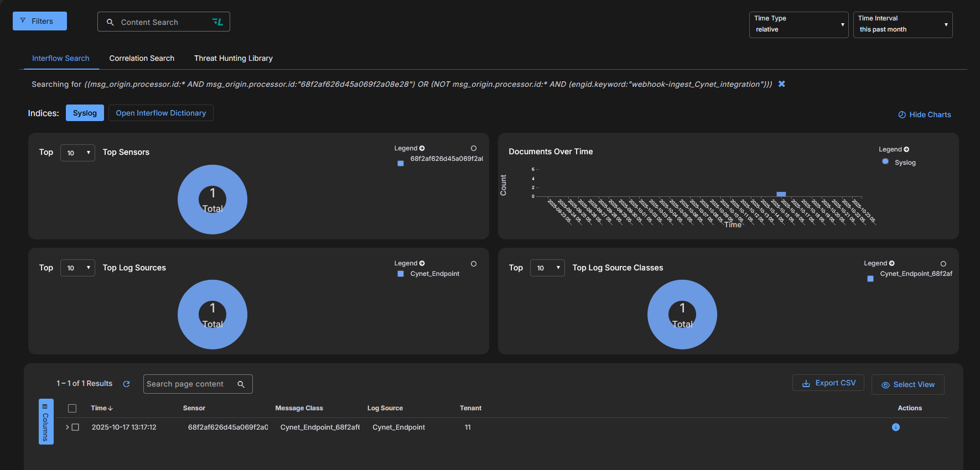
Task: Switch to the Correlation Search tab
Action: pyautogui.click(x=142, y=58)
